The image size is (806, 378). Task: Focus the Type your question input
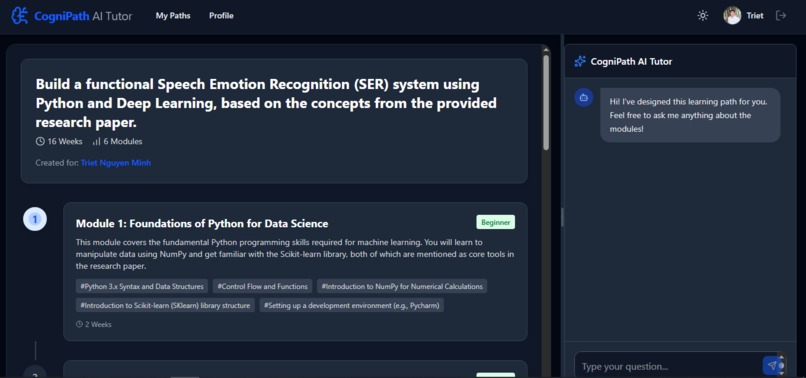click(668, 366)
